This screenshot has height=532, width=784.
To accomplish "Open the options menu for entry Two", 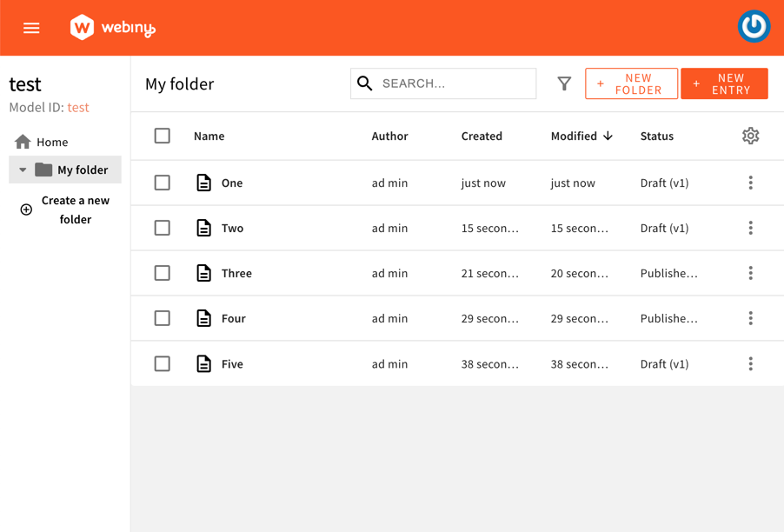I will pos(750,228).
